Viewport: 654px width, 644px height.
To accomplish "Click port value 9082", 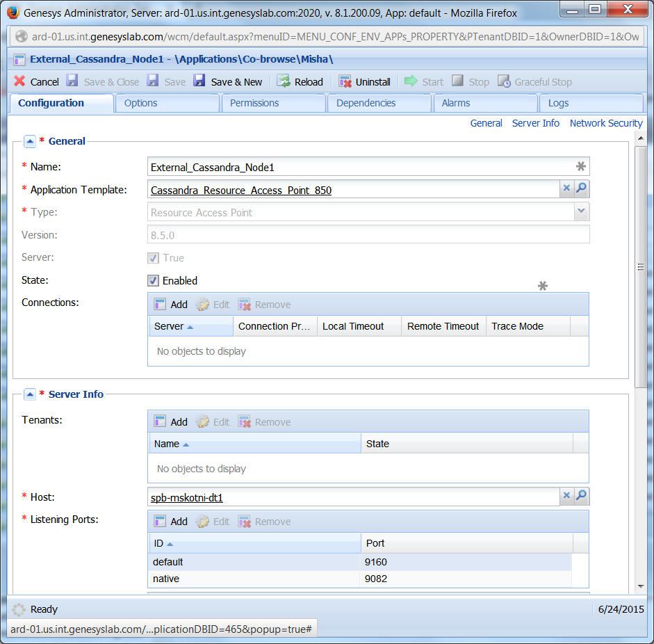I will [376, 579].
